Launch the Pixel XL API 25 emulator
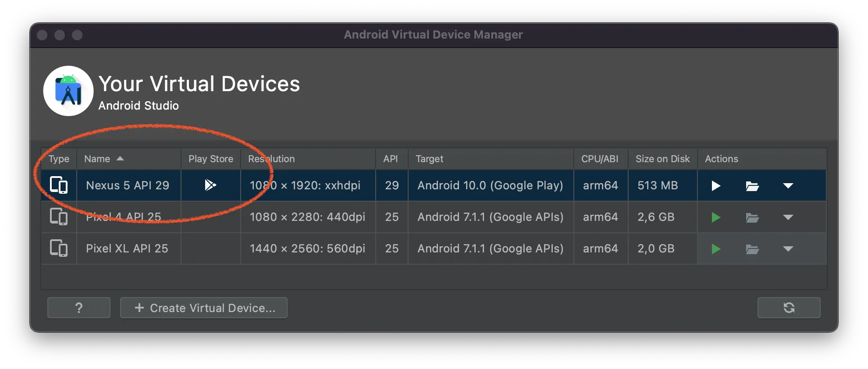Image resolution: width=868 pixels, height=369 pixels. [x=715, y=249]
